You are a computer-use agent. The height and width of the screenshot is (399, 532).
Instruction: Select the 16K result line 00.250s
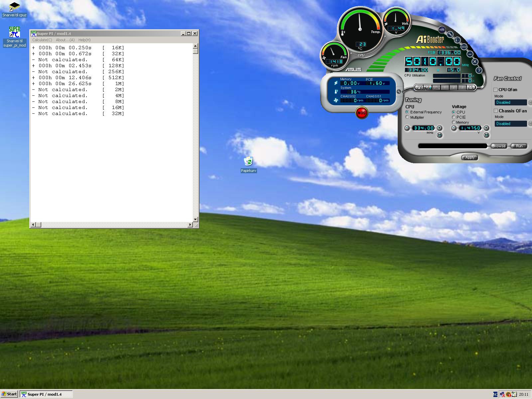[78, 48]
